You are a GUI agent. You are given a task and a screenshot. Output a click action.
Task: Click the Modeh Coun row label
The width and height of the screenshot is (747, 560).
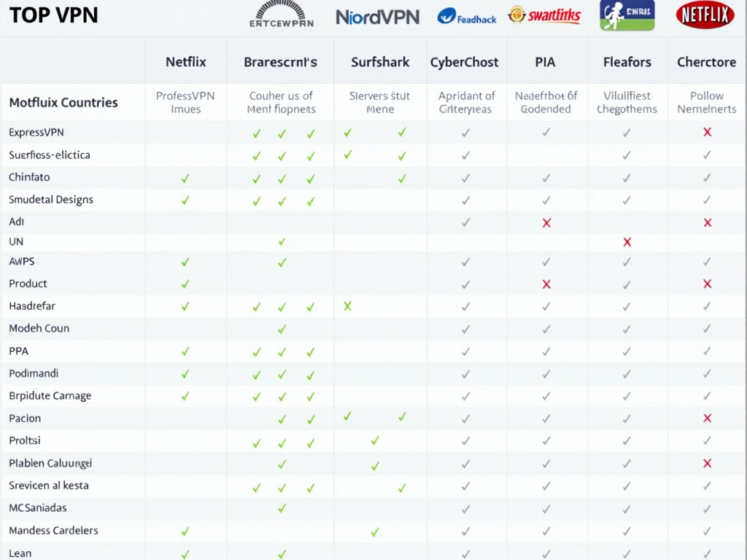point(39,328)
